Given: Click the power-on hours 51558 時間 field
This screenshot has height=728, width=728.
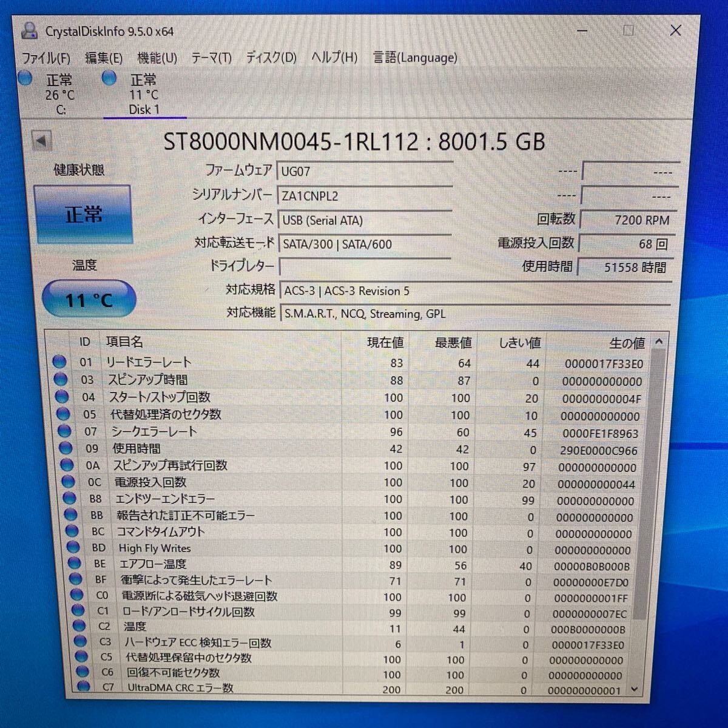Looking at the screenshot, I should (x=625, y=267).
